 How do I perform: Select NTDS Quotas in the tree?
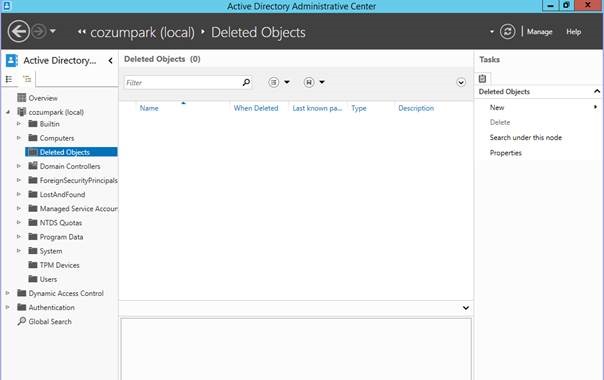pyautogui.click(x=60, y=223)
